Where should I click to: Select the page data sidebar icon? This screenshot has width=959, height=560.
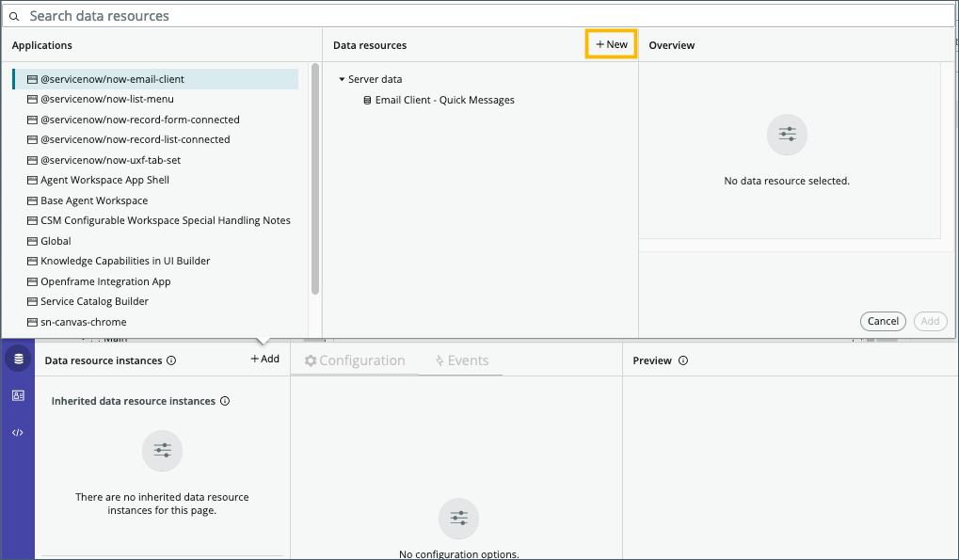(18, 395)
